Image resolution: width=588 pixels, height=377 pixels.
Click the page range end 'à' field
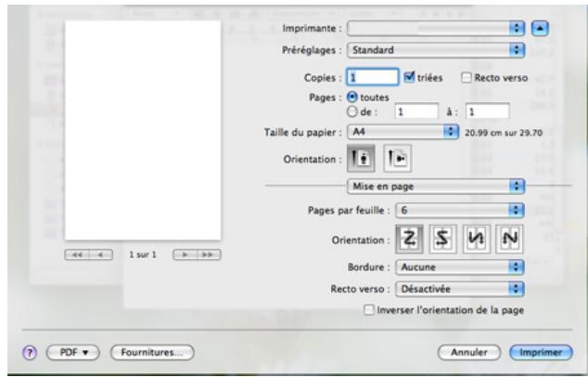(x=488, y=111)
